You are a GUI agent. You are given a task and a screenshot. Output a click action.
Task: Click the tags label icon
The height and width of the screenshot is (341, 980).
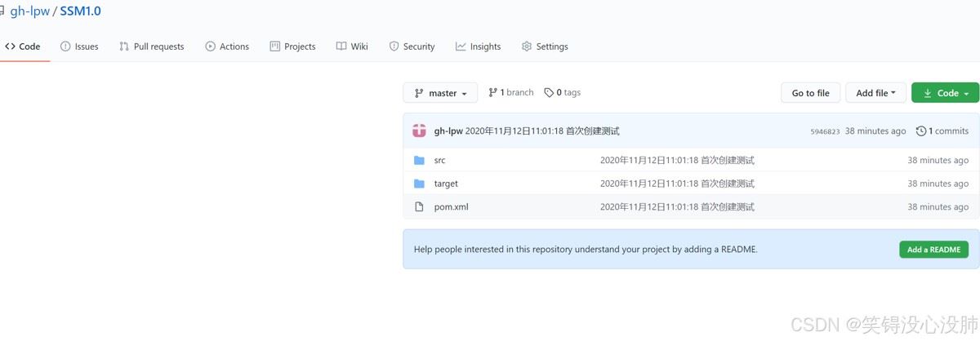(549, 93)
